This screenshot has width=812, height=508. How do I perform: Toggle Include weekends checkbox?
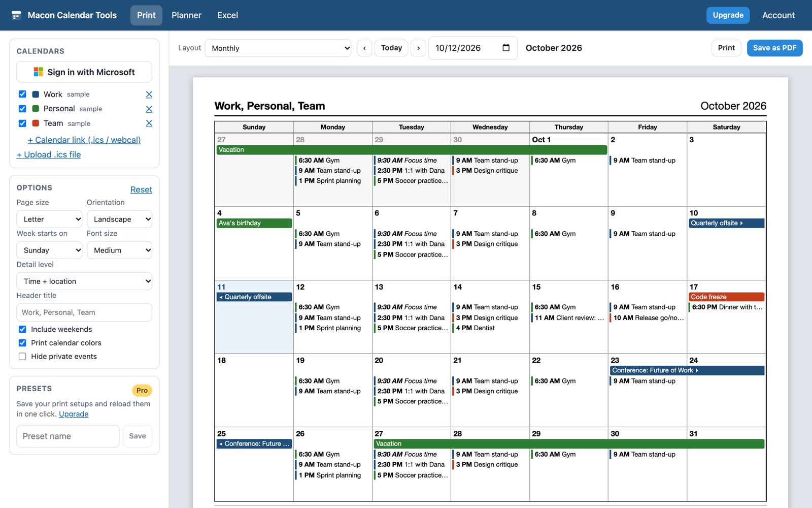pyautogui.click(x=22, y=329)
